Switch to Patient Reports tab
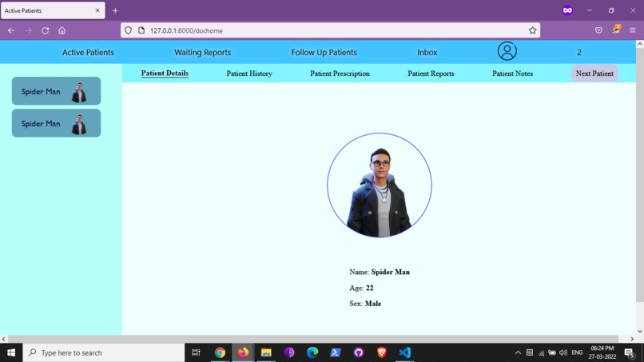644x362 pixels. [x=431, y=74]
